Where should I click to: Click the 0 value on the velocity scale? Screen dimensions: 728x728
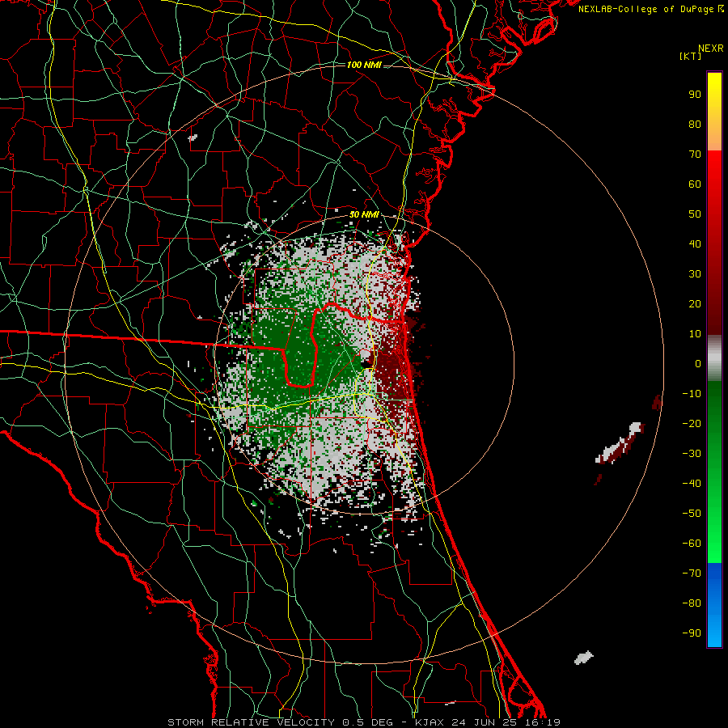click(698, 364)
